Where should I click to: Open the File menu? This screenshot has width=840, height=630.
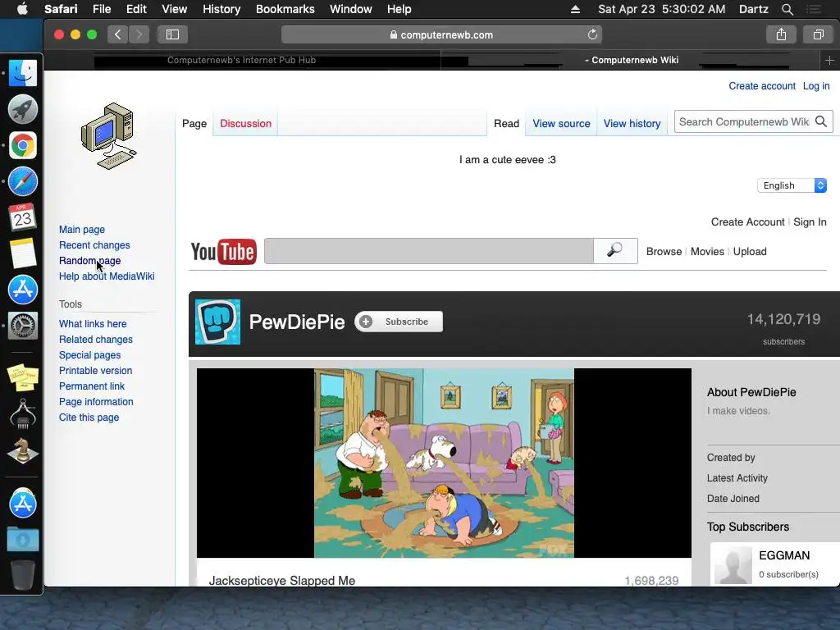[102, 9]
